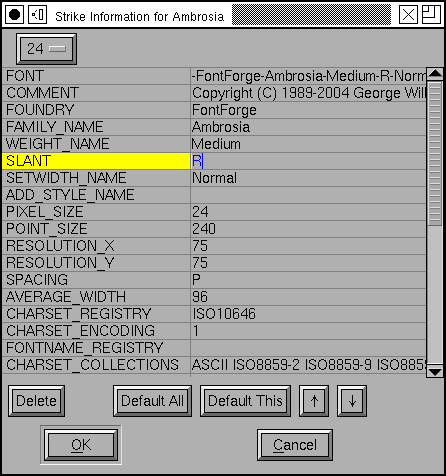Select the CHARSET_REGISTRY property name
Viewport: 446px width, 476px height.
point(79,314)
